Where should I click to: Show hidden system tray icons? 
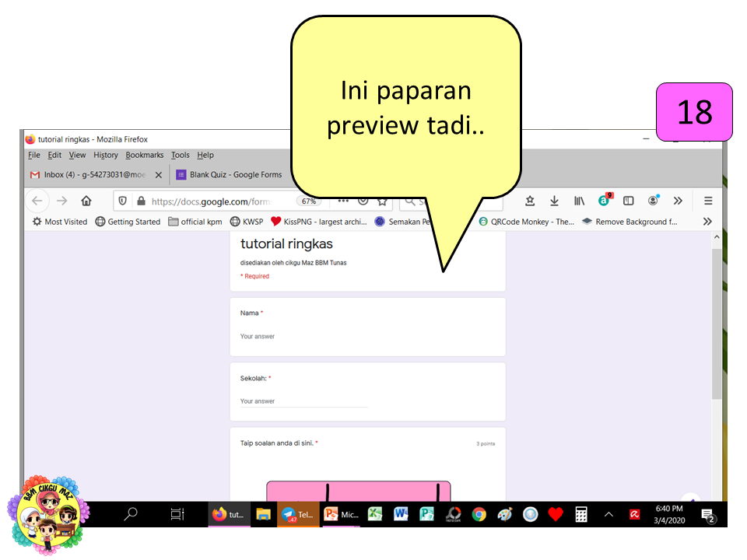(608, 514)
